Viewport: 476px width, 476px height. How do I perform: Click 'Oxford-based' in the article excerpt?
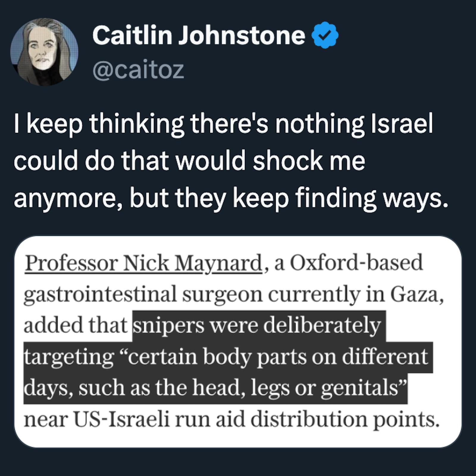356,263
